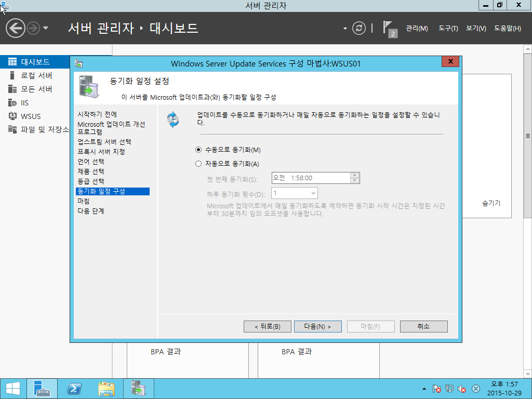Viewport: 532px width, 399px height.
Task: Open the 보기(V) menu
Action: coord(476,29)
